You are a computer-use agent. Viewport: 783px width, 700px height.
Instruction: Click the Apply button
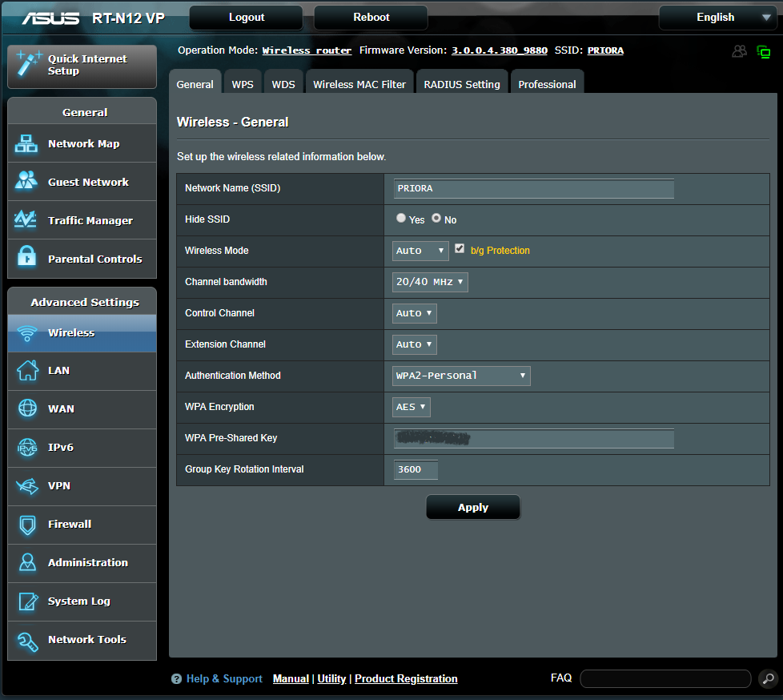tap(473, 507)
